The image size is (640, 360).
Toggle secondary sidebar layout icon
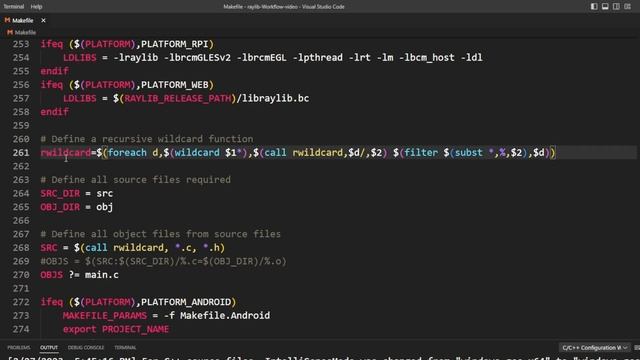(x=616, y=7)
